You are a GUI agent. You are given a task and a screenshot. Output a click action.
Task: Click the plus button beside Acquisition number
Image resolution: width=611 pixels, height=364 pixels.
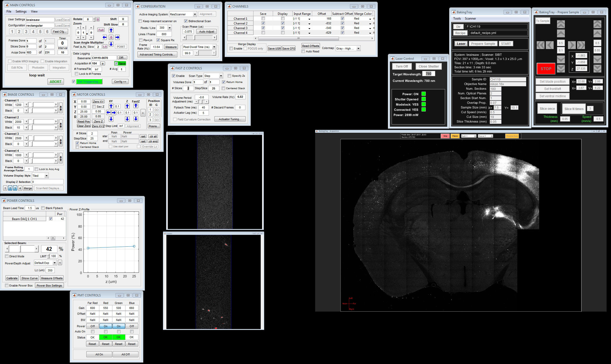pyautogui.click(x=103, y=64)
